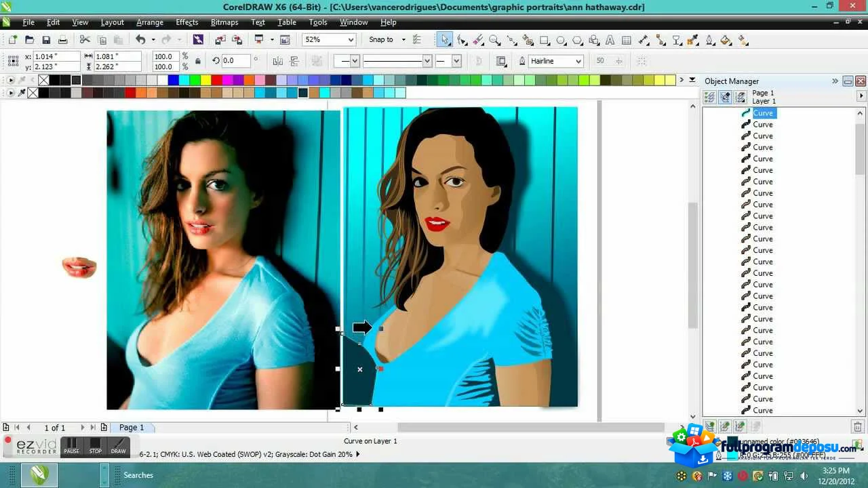
Task: Click the no-color swatch in the document palette
Action: coord(33,93)
